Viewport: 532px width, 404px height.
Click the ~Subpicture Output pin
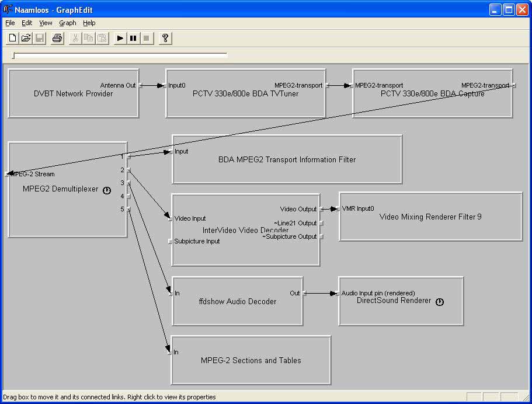[321, 237]
